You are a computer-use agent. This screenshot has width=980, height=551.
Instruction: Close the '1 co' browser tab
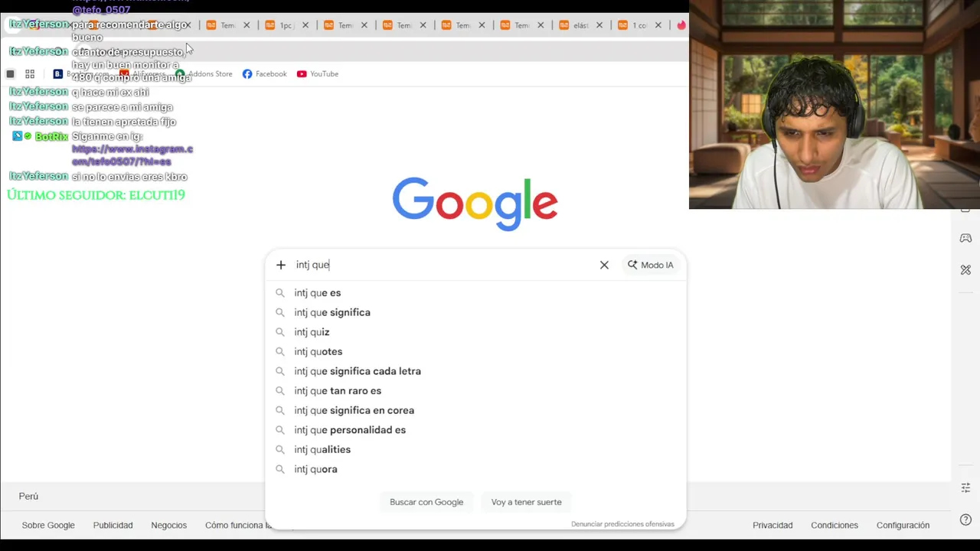658,25
